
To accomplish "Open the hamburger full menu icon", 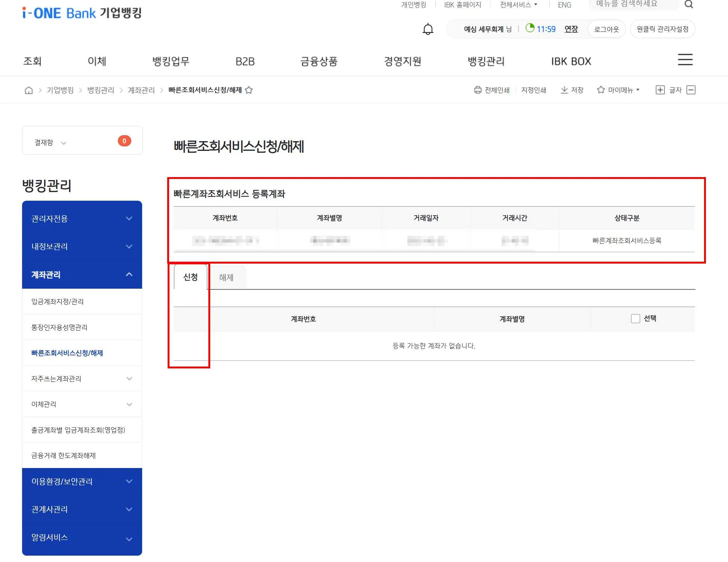I will tap(685, 60).
